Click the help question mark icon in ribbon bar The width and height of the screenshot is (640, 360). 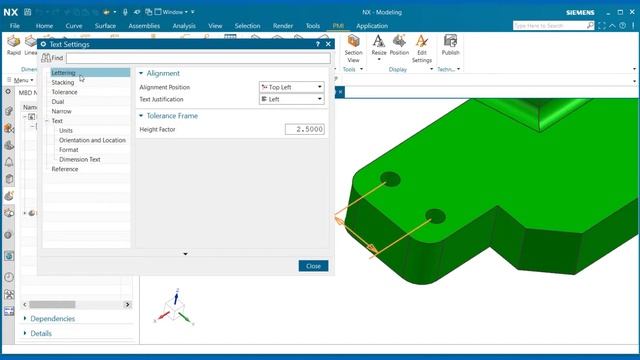tap(622, 25)
